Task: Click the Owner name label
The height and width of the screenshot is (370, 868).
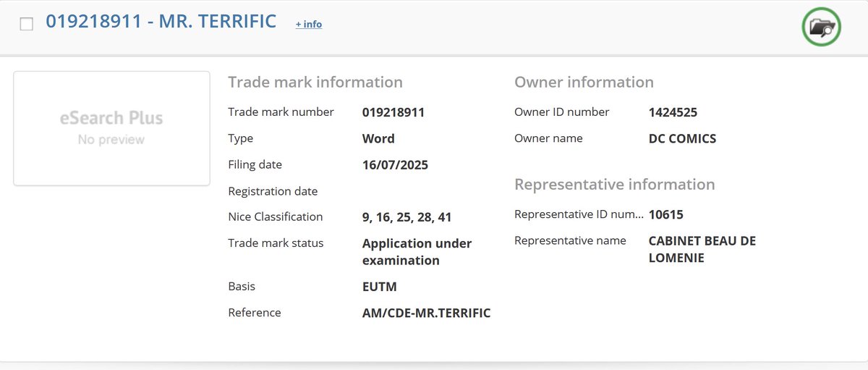Action: tap(548, 138)
